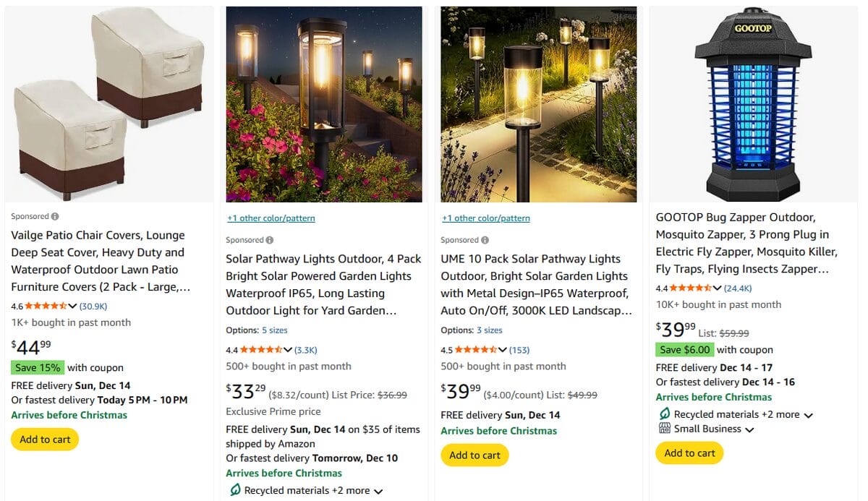Add the GOOTOP bug zapper to cart
This screenshot has width=868, height=501.
pyautogui.click(x=689, y=453)
